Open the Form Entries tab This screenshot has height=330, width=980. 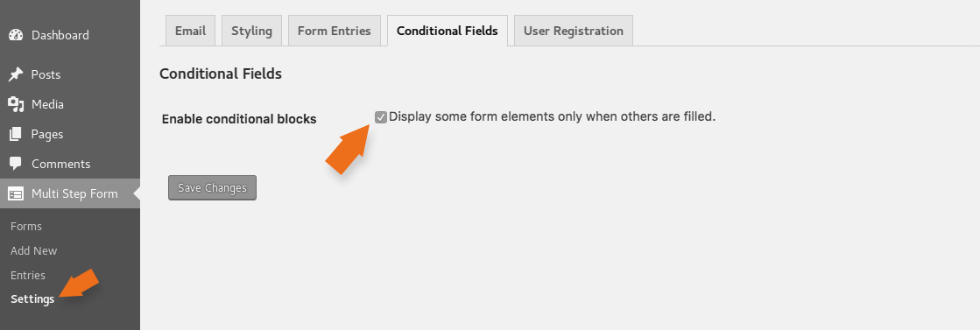pyautogui.click(x=334, y=31)
